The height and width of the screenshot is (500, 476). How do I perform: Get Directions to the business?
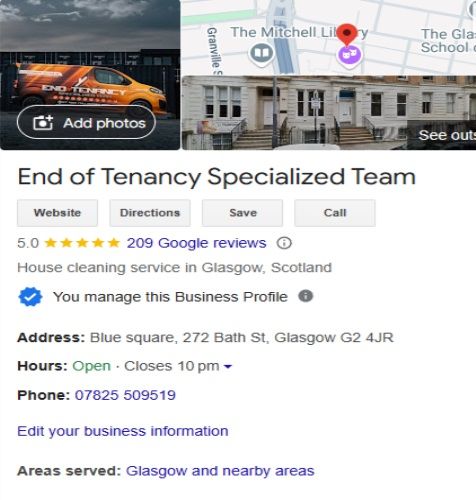[150, 213]
